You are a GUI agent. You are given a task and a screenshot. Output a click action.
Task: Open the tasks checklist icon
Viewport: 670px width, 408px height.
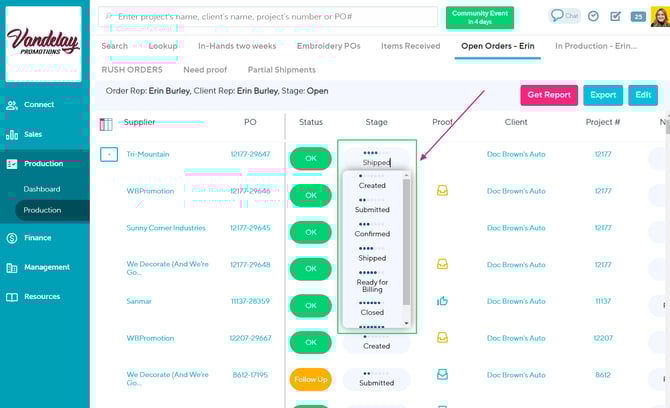615,16
